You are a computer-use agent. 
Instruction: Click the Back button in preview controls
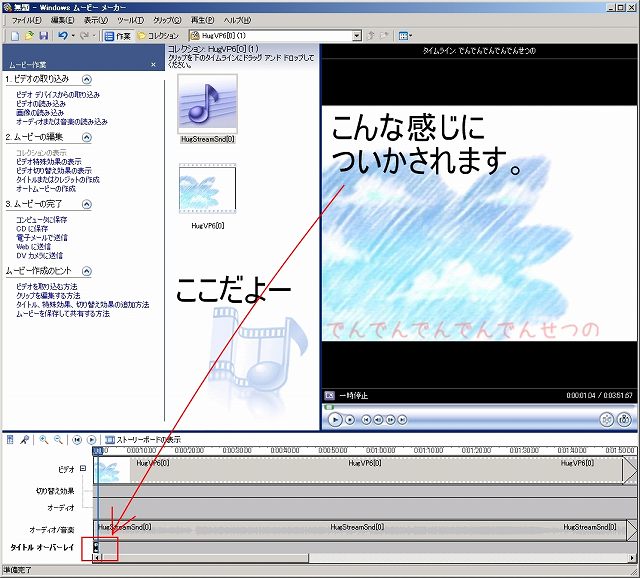[x=366, y=420]
